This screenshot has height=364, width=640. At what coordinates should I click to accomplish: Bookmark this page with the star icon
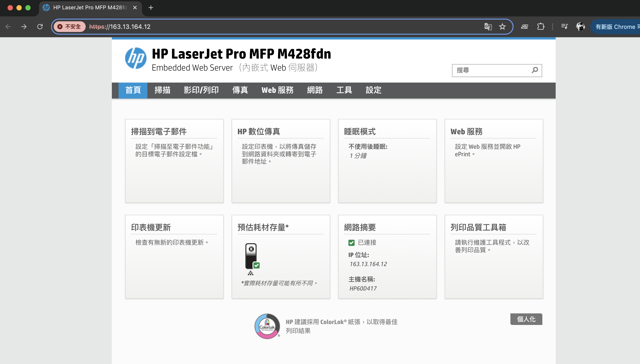[502, 26]
